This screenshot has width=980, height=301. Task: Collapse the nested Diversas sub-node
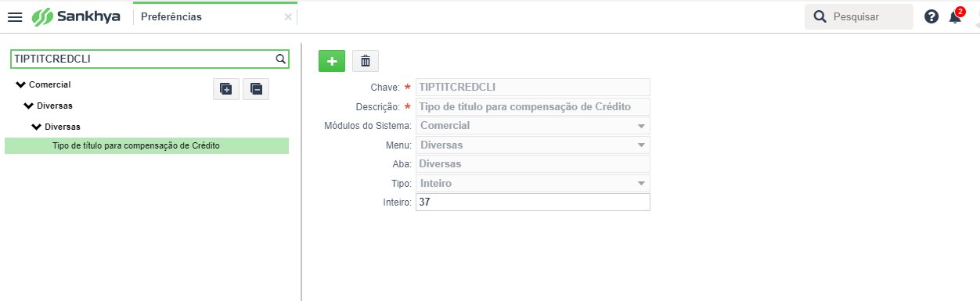36,126
